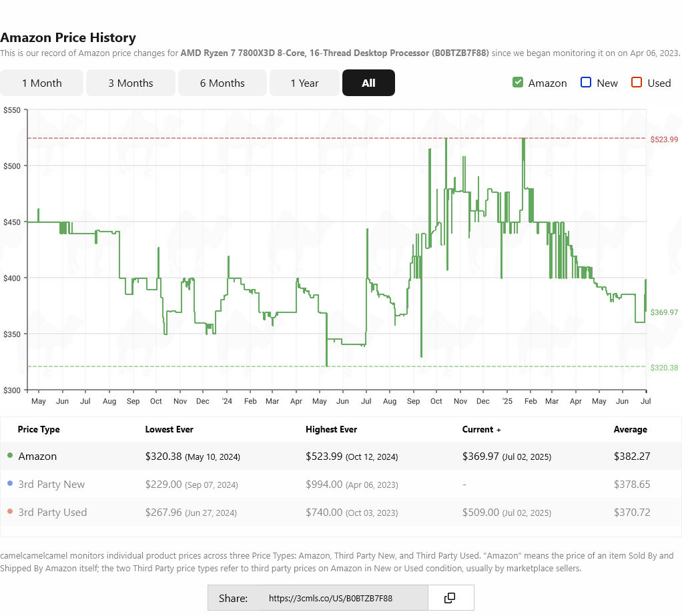682x616 pixels.
Task: Select the 1 Month range tab
Action: coord(42,83)
